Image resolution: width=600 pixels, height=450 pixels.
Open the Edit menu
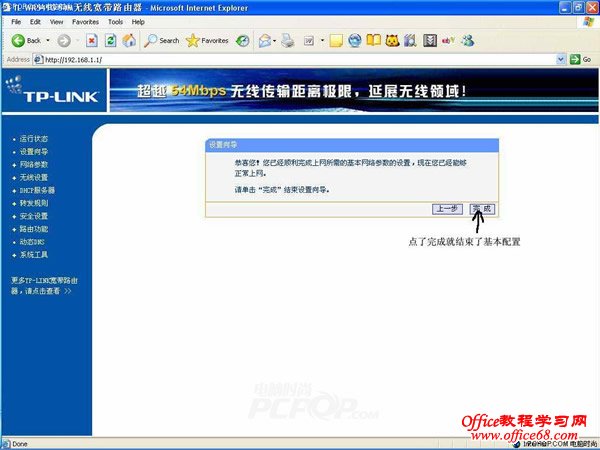(x=35, y=22)
